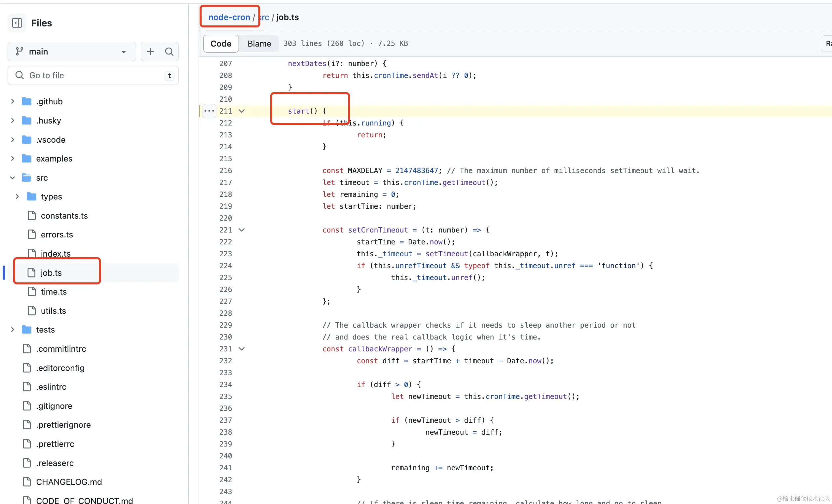Image resolution: width=832 pixels, height=504 pixels.
Task: Fold callbackWrapper block at line 231
Action: [242, 349]
